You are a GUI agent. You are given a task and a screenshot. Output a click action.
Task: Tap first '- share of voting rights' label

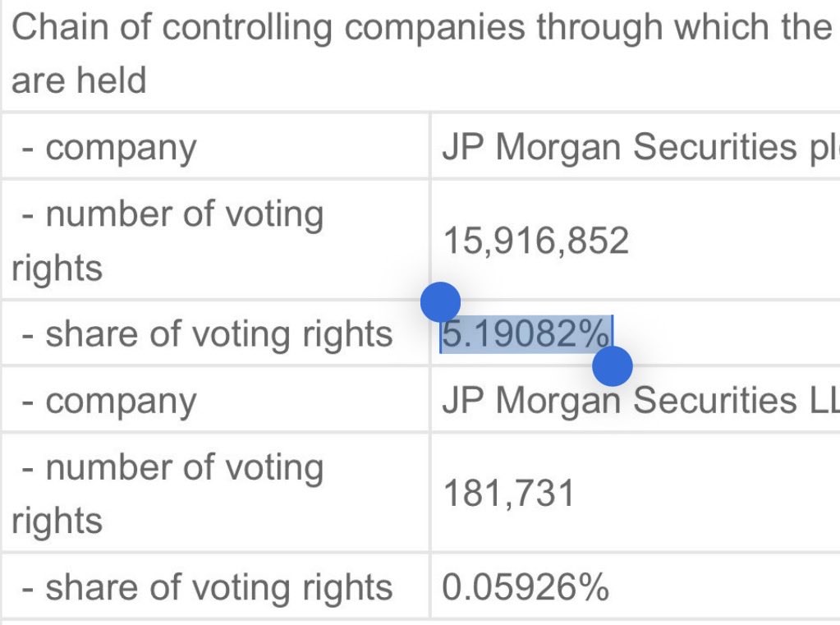(x=207, y=334)
